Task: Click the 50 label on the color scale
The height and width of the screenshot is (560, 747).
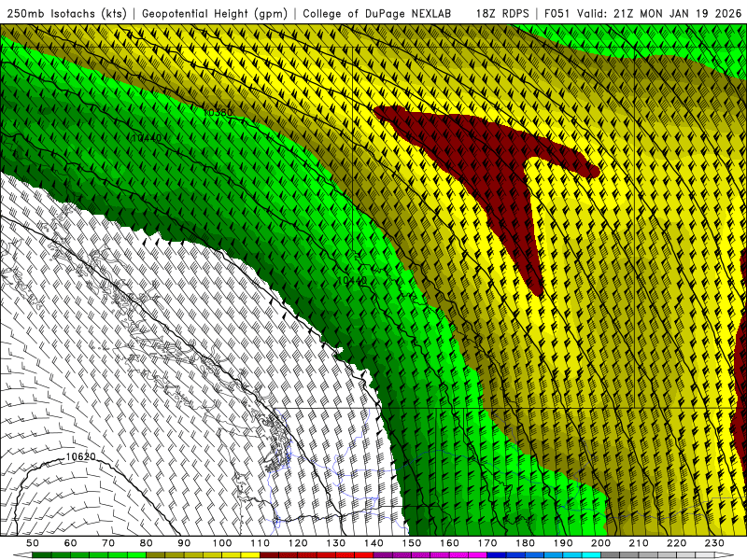Action: point(33,543)
